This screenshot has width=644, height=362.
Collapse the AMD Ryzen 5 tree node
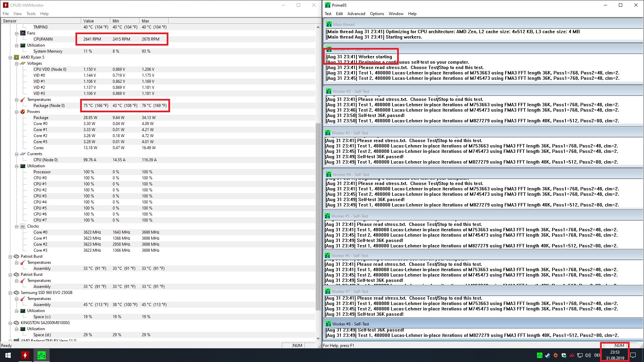pyautogui.click(x=10, y=57)
